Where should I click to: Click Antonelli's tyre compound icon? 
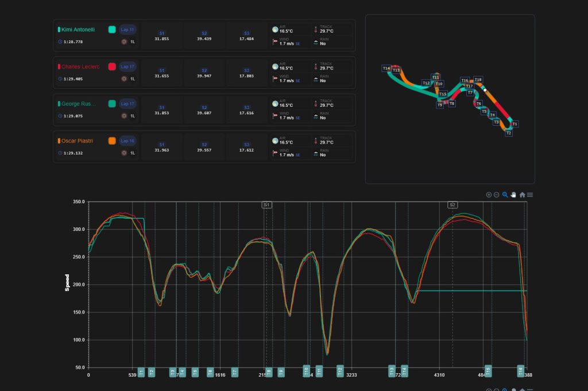pos(124,41)
